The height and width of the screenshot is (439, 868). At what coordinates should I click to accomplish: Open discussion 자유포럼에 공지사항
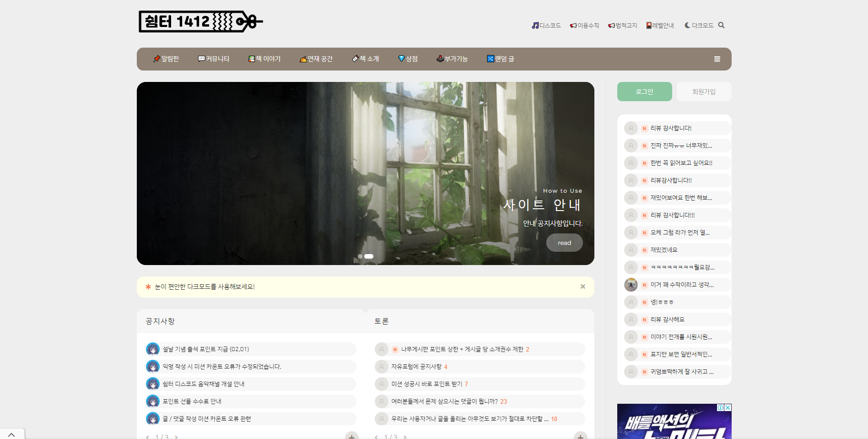[x=416, y=367]
